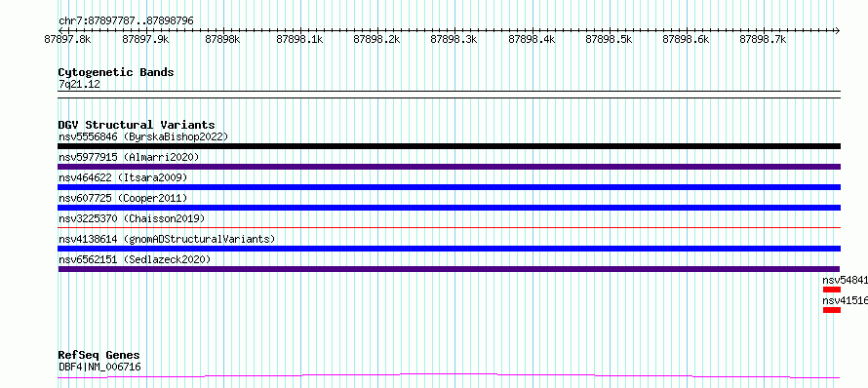
Task: Select the 7q21.12 cytogenetic band bar
Action: point(449,95)
